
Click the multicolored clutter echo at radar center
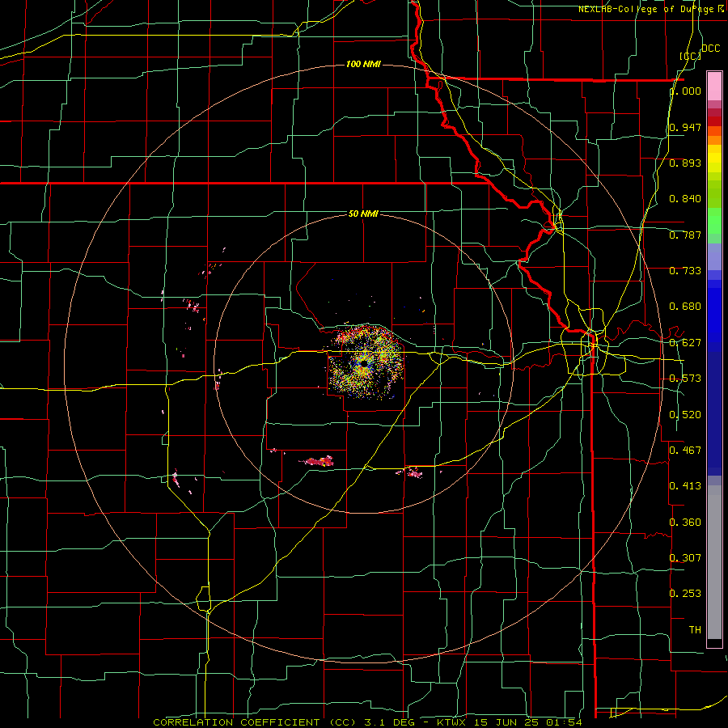[366, 362]
